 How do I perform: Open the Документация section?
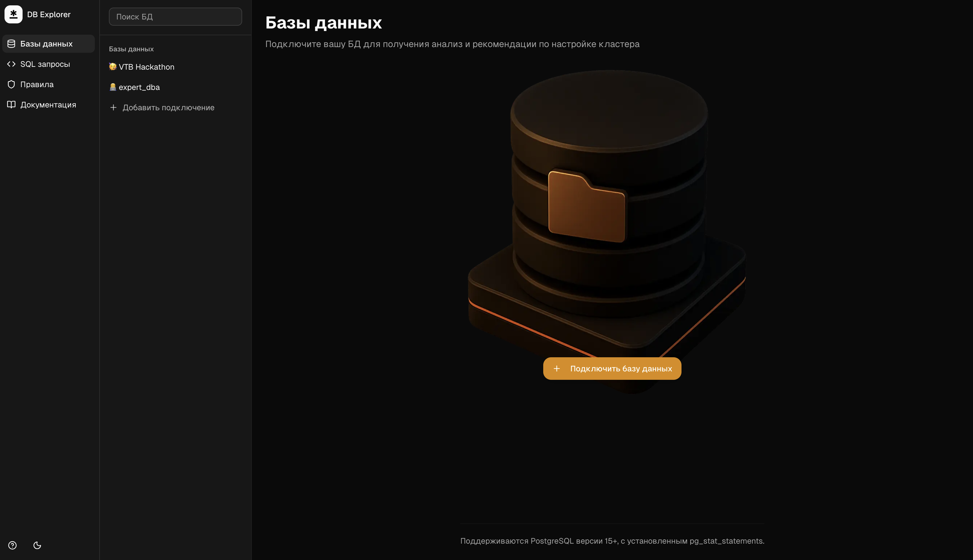(x=48, y=105)
